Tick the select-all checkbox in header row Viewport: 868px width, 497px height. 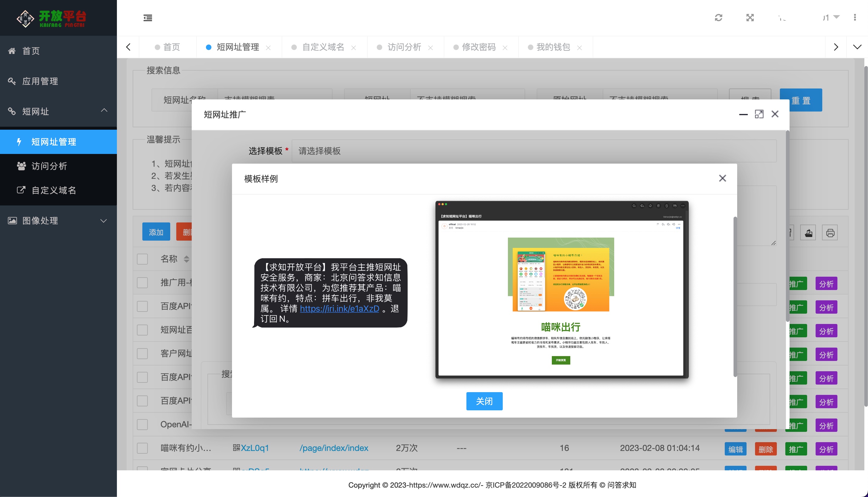point(142,259)
